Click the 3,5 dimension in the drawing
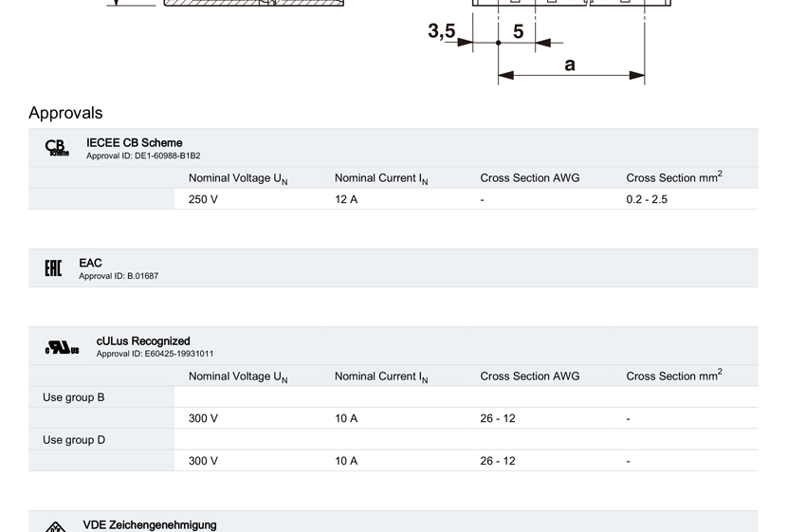This screenshot has width=787, height=532. click(x=441, y=31)
